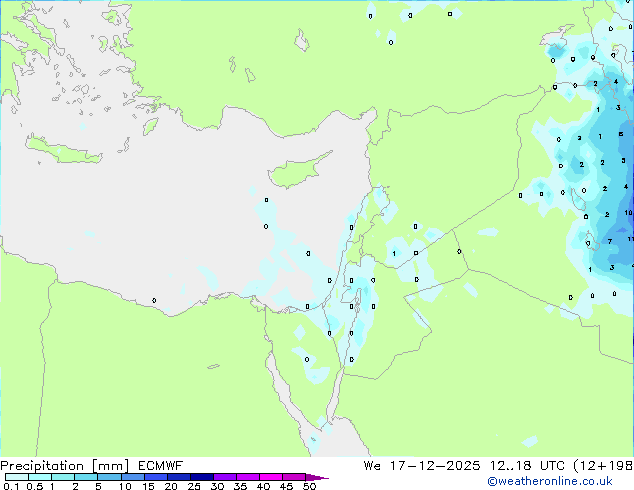
Task: Click the 25–30 mm dark navy swatch
Action: coord(201,477)
